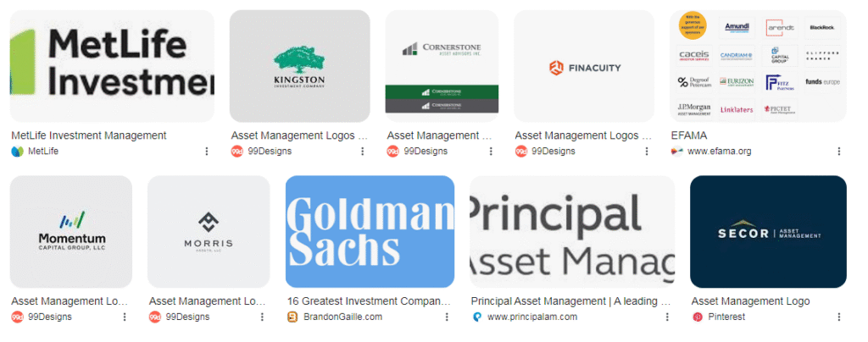Click the 99Designs favicon under Kingston result

[x=237, y=152]
